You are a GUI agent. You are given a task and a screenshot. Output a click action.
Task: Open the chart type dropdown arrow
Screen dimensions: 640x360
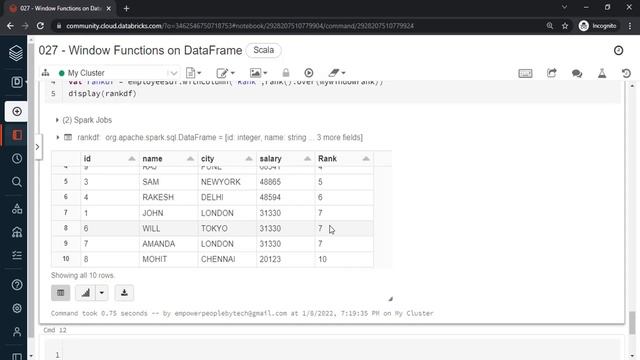[x=102, y=293]
